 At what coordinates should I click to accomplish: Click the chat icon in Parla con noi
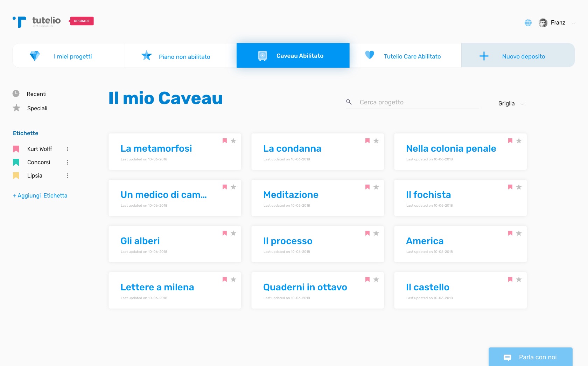click(x=507, y=357)
